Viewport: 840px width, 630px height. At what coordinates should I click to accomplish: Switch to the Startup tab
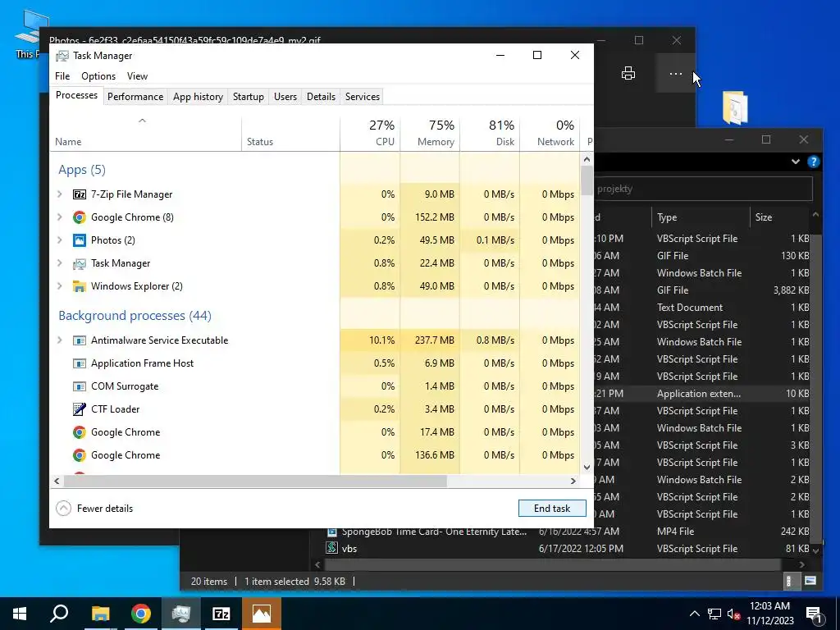click(x=248, y=97)
